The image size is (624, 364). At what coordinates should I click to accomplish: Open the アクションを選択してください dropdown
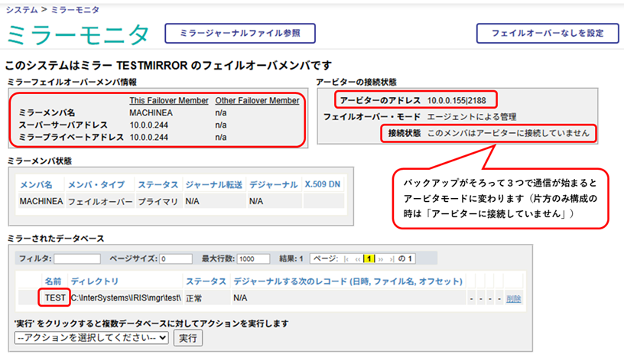91,337
